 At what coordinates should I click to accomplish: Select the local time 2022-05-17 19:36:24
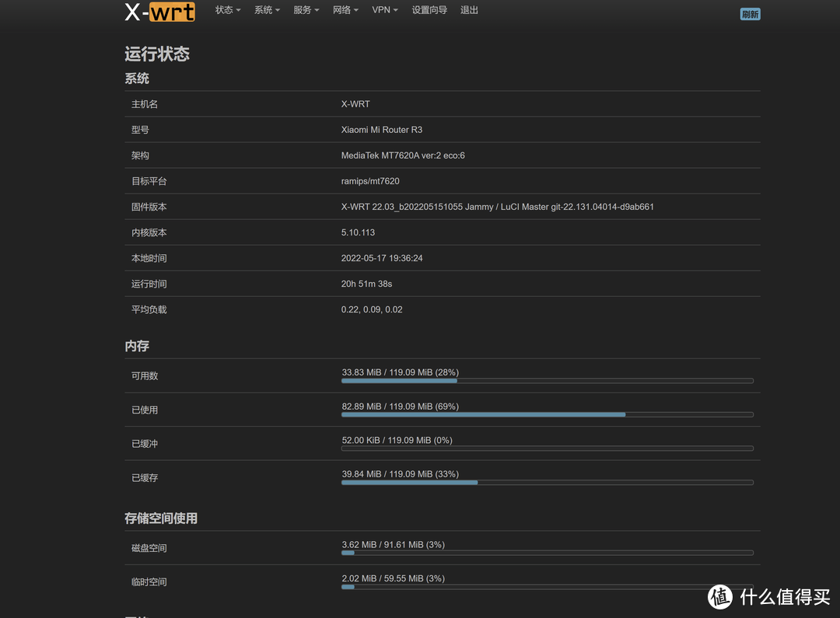382,258
